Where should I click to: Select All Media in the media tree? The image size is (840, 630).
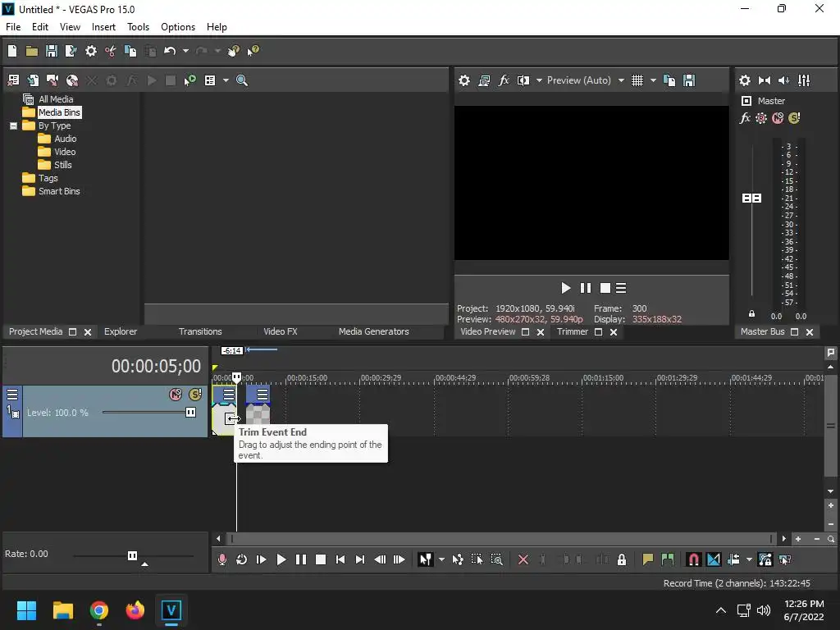[x=56, y=99]
